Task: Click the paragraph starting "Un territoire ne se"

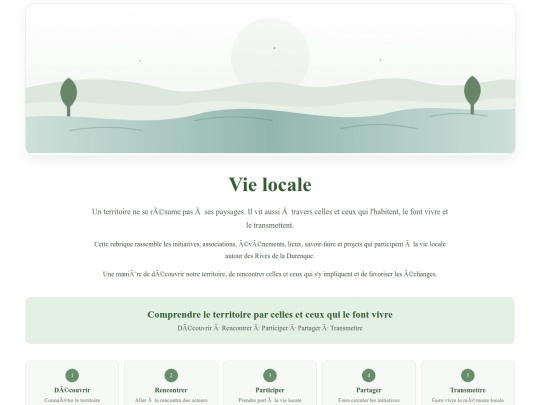Action: 270,218
